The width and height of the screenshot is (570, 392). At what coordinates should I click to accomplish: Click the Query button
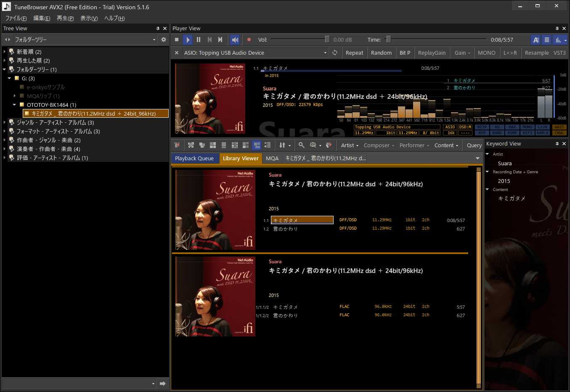(x=474, y=145)
